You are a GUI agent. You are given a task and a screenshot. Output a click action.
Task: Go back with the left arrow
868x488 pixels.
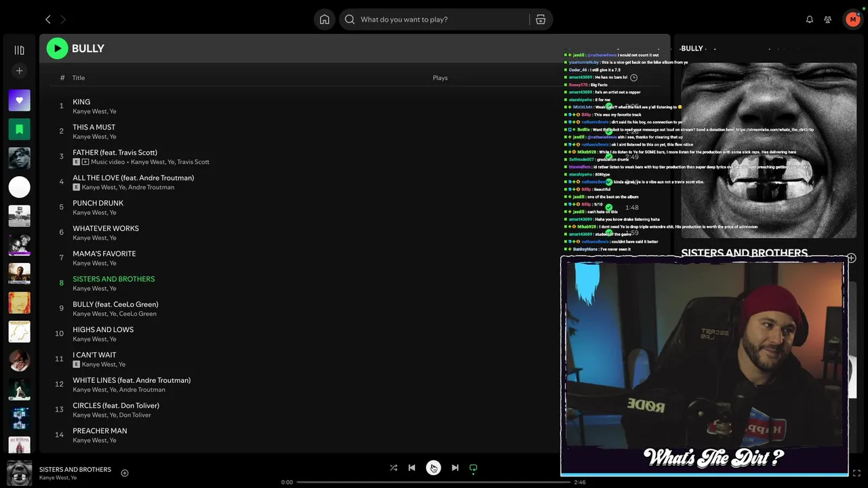pos(47,20)
